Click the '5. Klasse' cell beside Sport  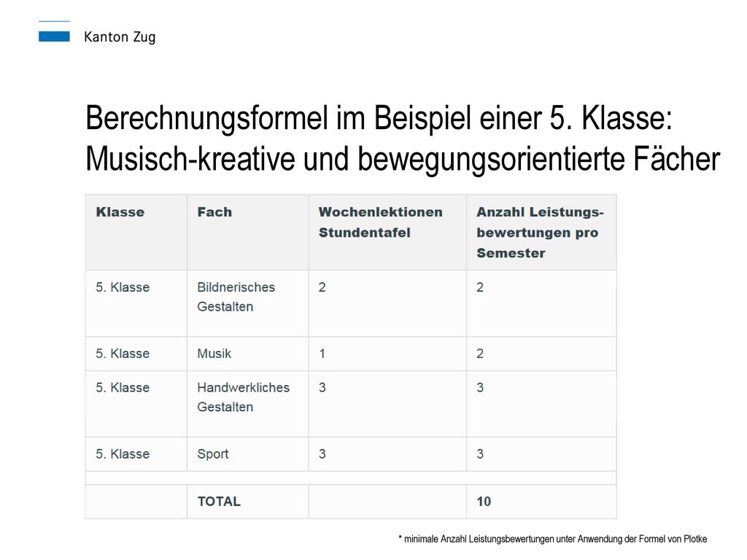123,454
